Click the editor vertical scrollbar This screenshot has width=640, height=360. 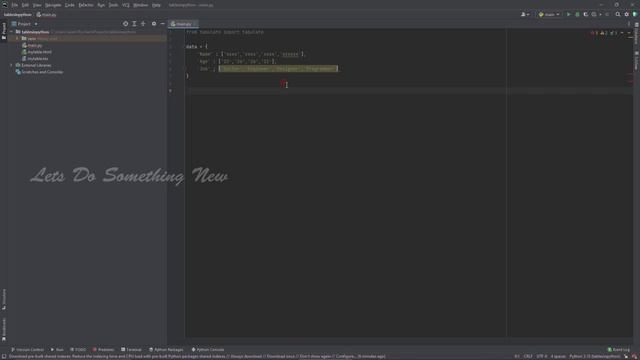click(631, 183)
